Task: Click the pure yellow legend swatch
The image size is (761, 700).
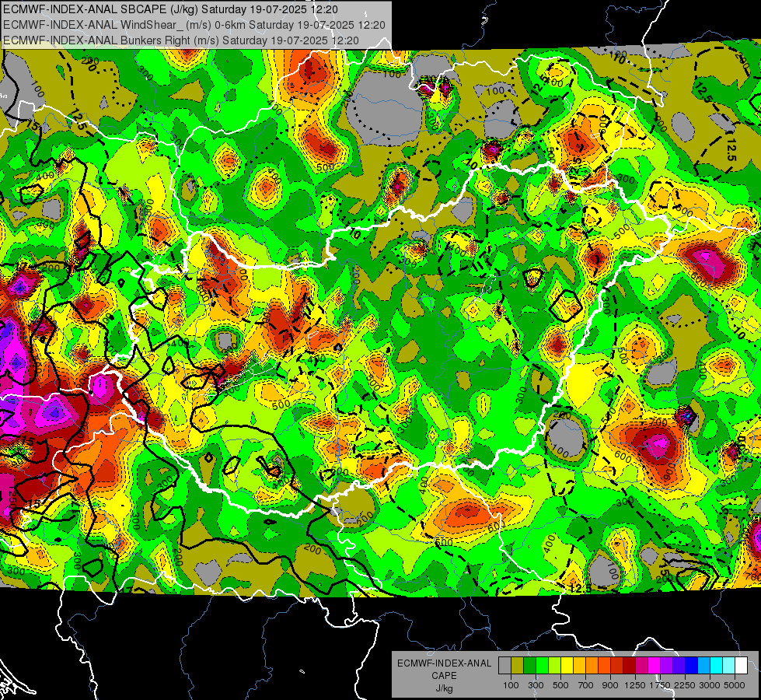Action: 567,665
